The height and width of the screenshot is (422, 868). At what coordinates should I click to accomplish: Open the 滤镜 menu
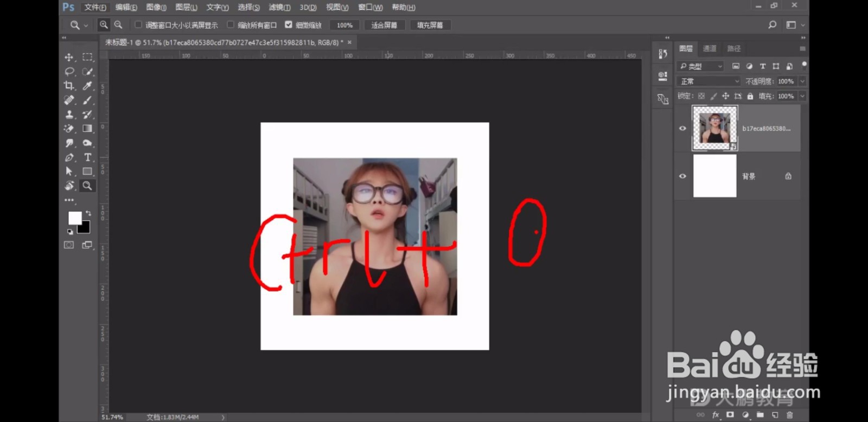[279, 7]
